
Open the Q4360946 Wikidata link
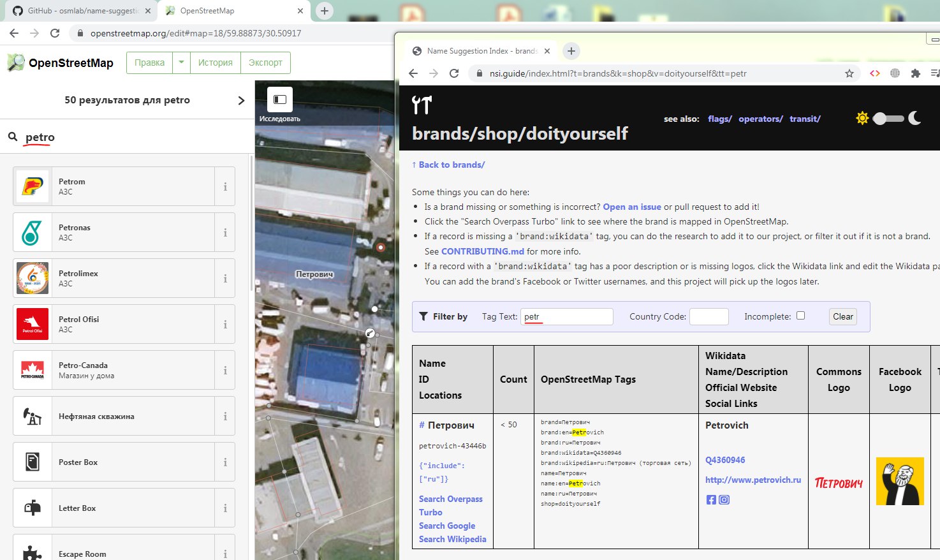tap(725, 460)
